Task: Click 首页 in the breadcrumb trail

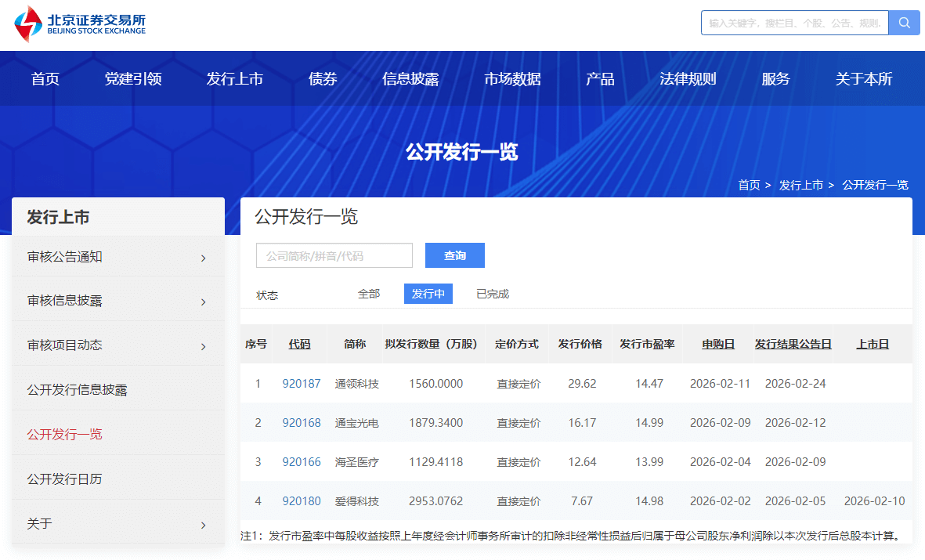Action: pyautogui.click(x=749, y=185)
